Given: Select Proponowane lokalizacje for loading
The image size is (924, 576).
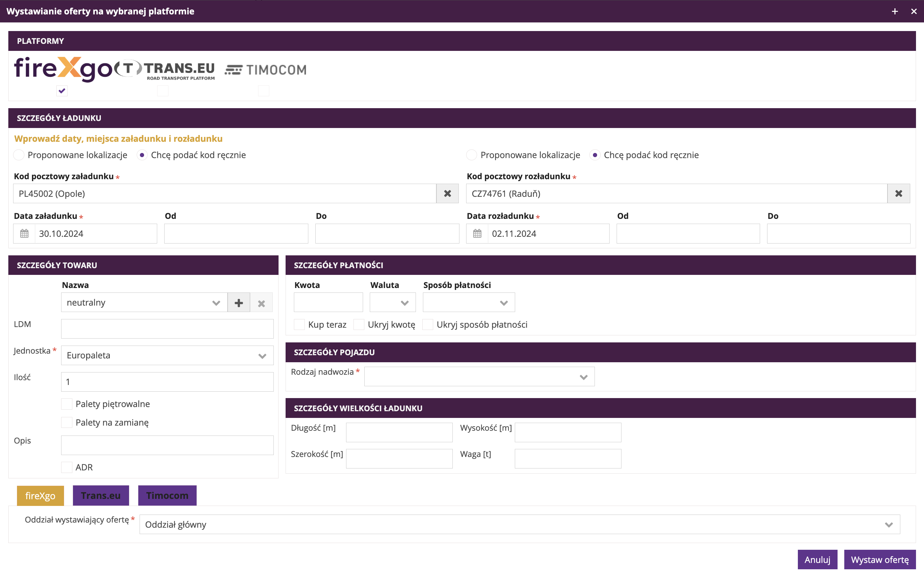Looking at the screenshot, I should [19, 155].
